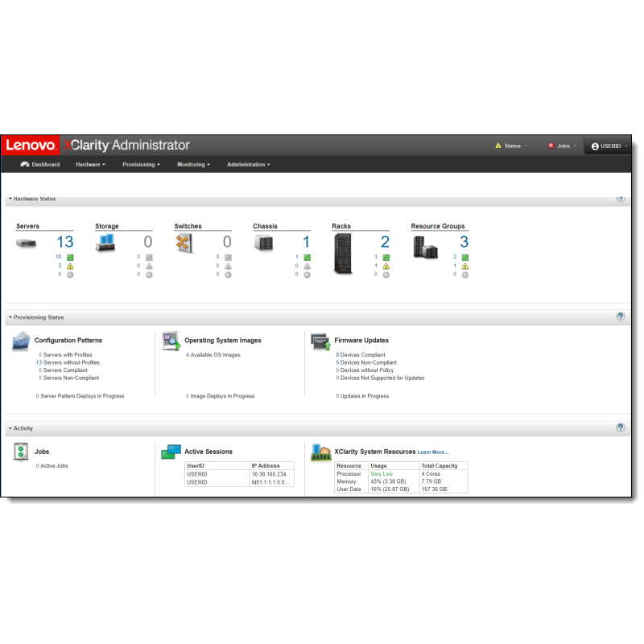The image size is (644, 644).
Task: Open the USERID account menu
Action: point(609,147)
